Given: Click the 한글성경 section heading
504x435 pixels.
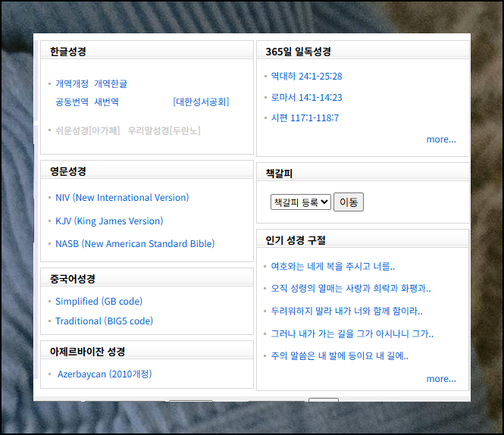Looking at the screenshot, I should [68, 52].
